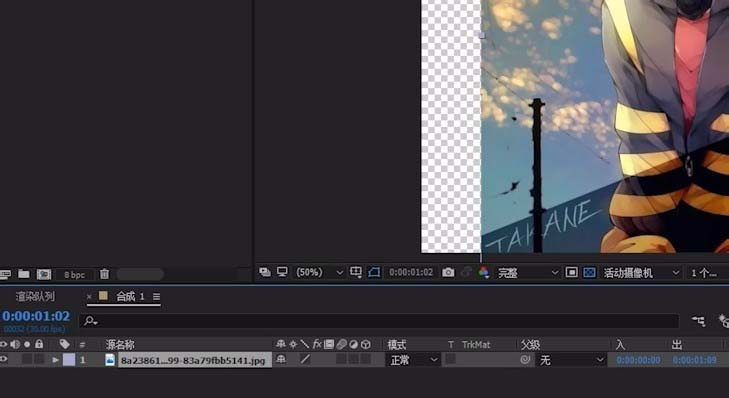729x398 pixels.
Task: Open the 合成 1 panel menu
Action: coord(156,297)
